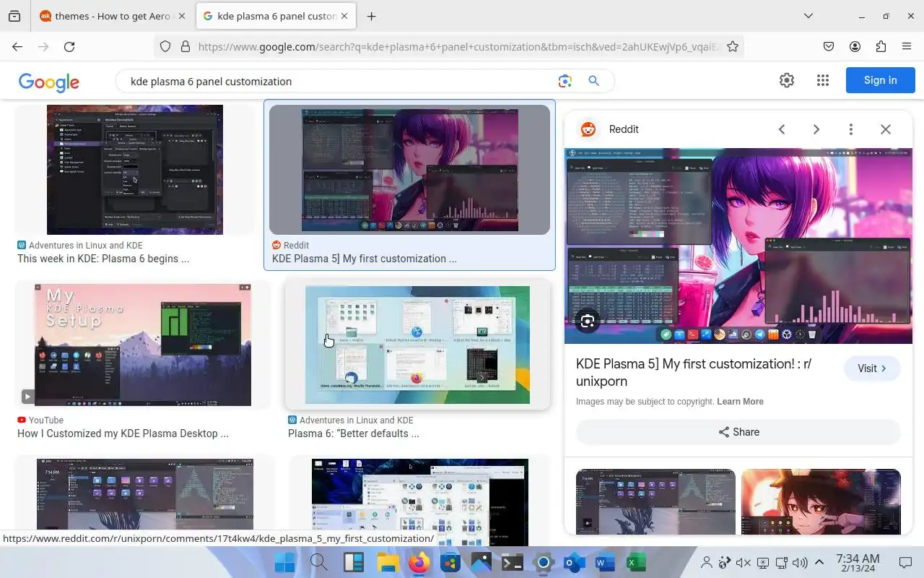The width and height of the screenshot is (924, 578).
Task: Share the previewed image
Action: coord(738,432)
